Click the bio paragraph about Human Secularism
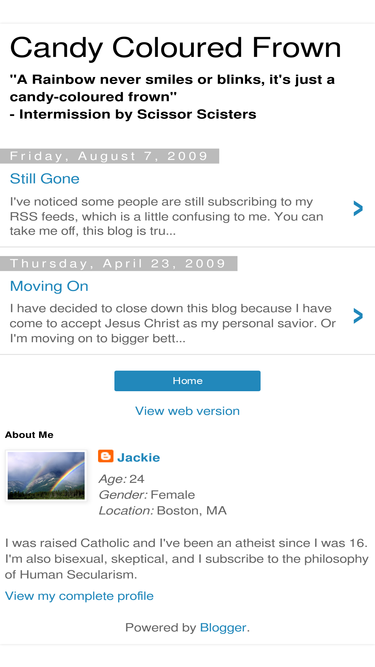The height and width of the screenshot is (667, 375). coord(186,559)
